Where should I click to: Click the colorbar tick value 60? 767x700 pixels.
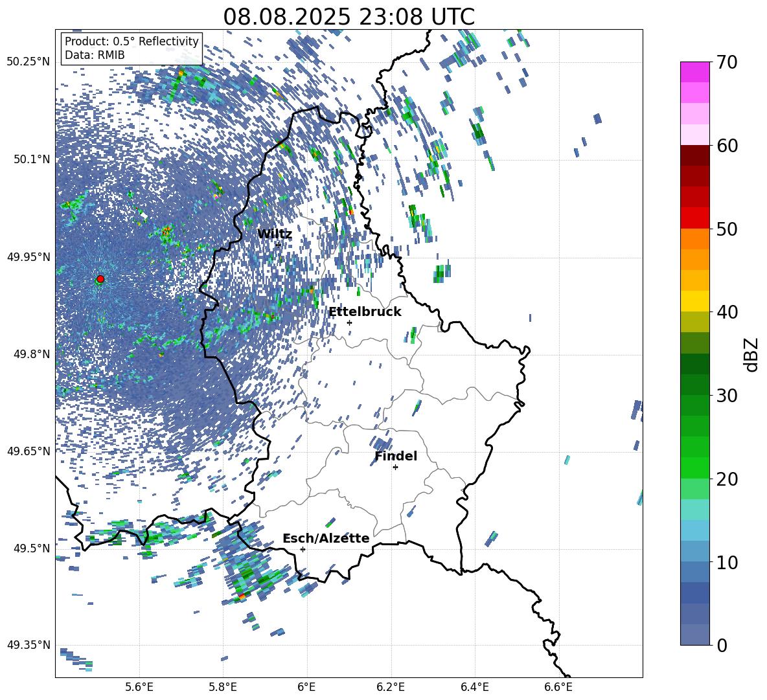tap(727, 146)
